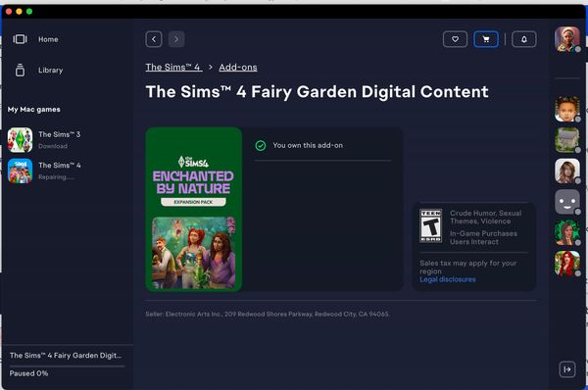Go forward with the right arrow button
The width and height of the screenshot is (588, 390).
[176, 39]
